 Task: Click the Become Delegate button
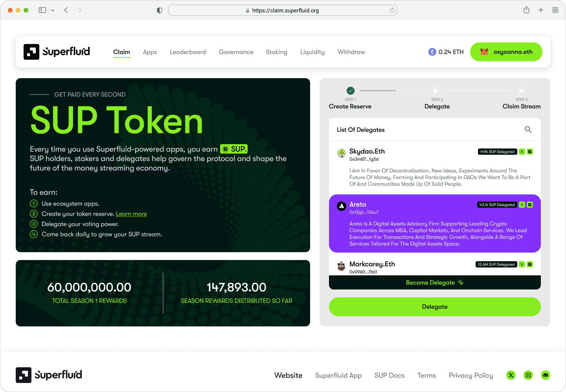[x=435, y=282]
